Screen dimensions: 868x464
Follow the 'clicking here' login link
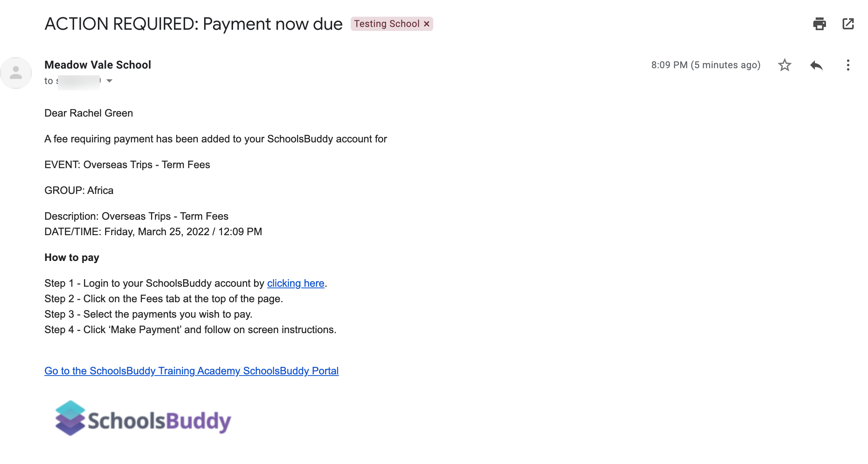click(x=296, y=283)
